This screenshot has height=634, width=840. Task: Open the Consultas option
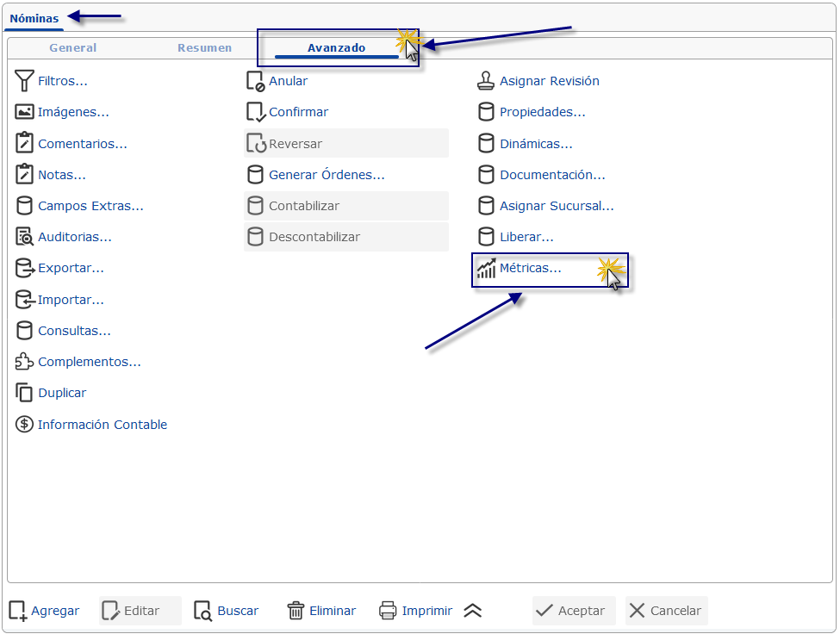[x=74, y=331]
